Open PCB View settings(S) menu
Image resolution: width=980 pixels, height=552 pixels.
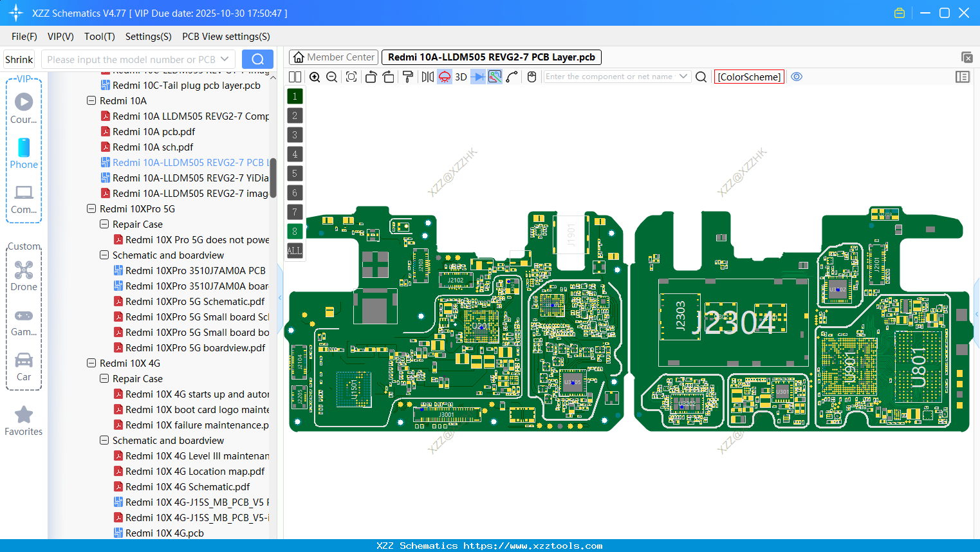click(x=226, y=37)
